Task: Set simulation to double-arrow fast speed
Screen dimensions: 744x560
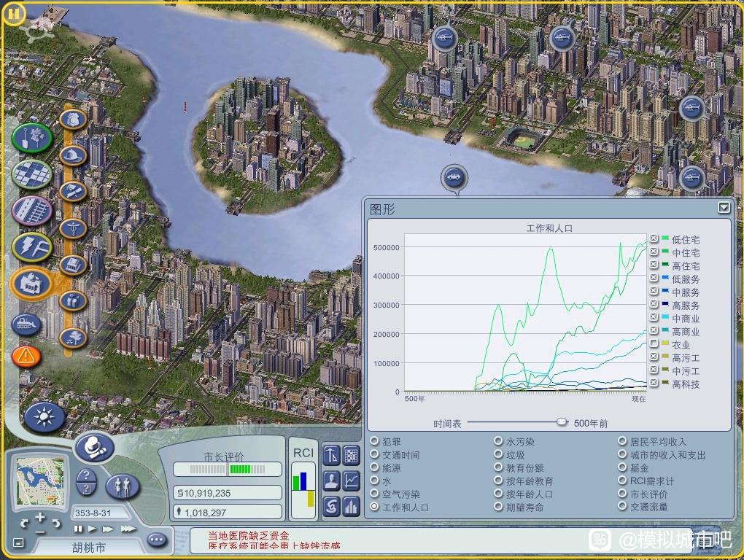Action: [108, 529]
